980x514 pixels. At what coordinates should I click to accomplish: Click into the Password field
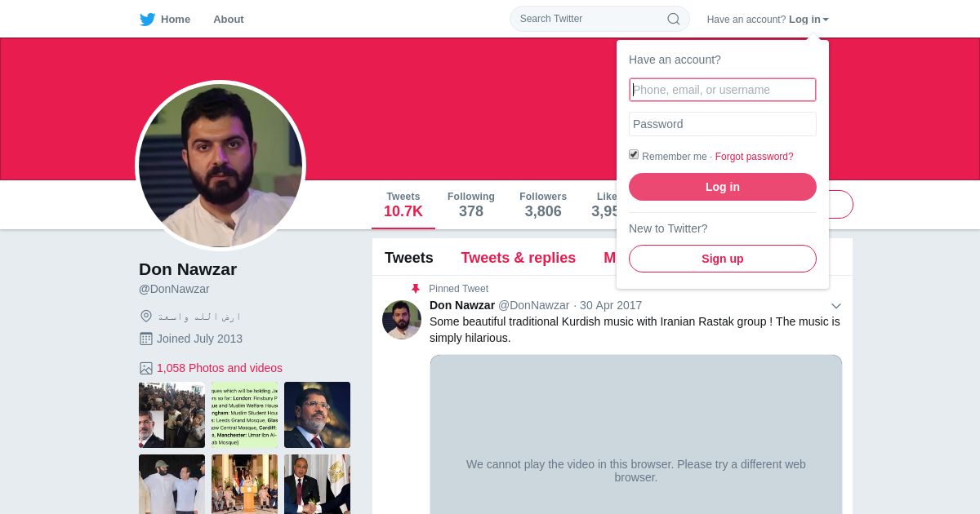pyautogui.click(x=723, y=124)
